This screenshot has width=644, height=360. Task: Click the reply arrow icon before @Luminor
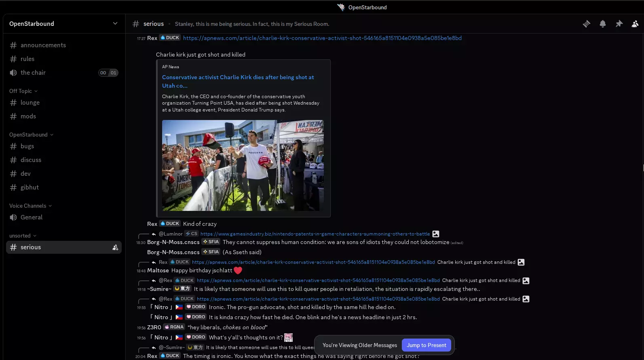[x=154, y=234]
